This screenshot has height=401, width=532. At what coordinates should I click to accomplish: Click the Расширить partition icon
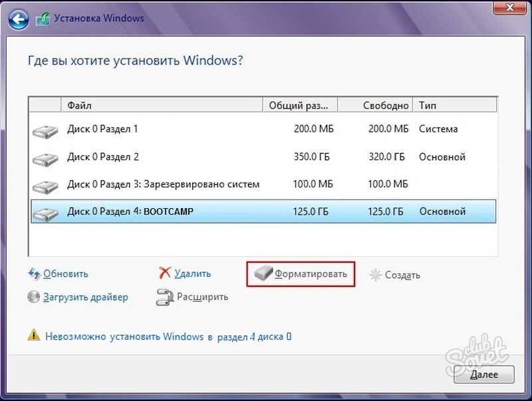165,297
